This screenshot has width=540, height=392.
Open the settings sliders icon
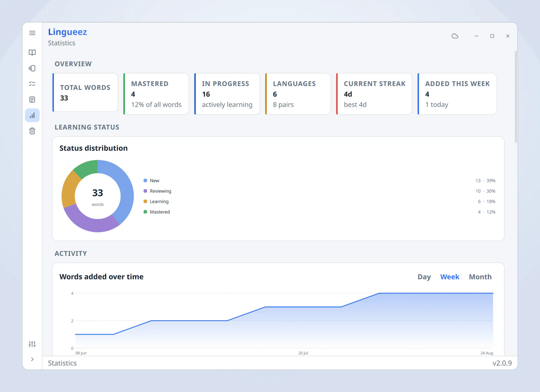[32, 344]
